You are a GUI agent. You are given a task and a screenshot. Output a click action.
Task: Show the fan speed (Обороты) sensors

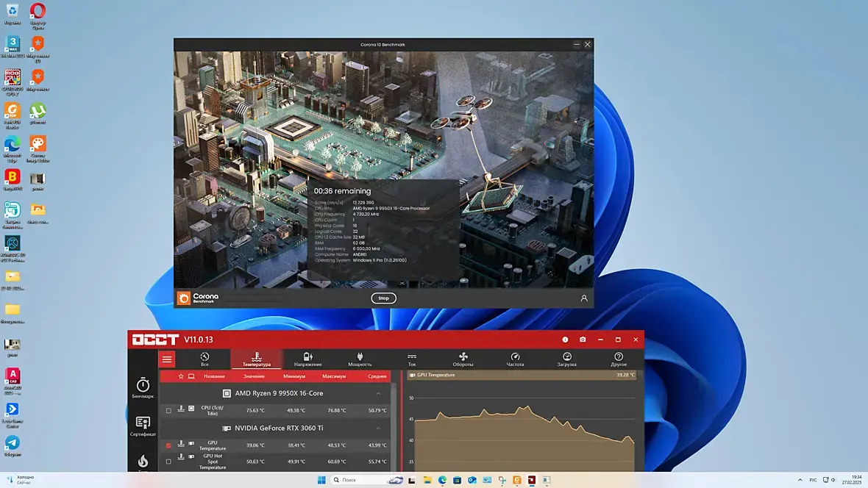[463, 359]
